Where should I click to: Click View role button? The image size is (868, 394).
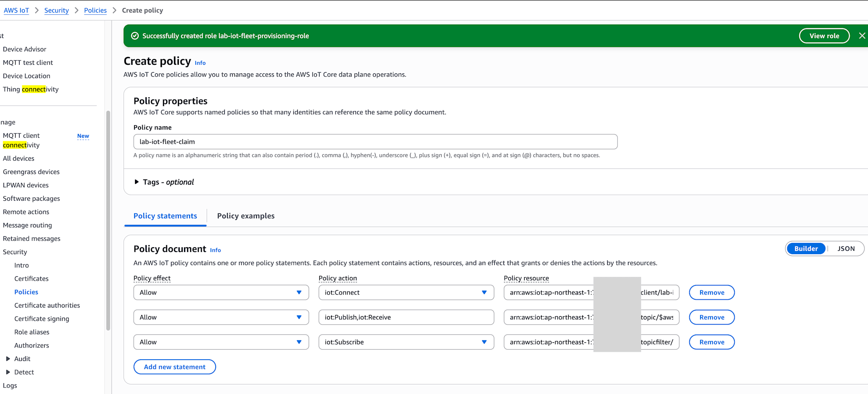click(824, 36)
